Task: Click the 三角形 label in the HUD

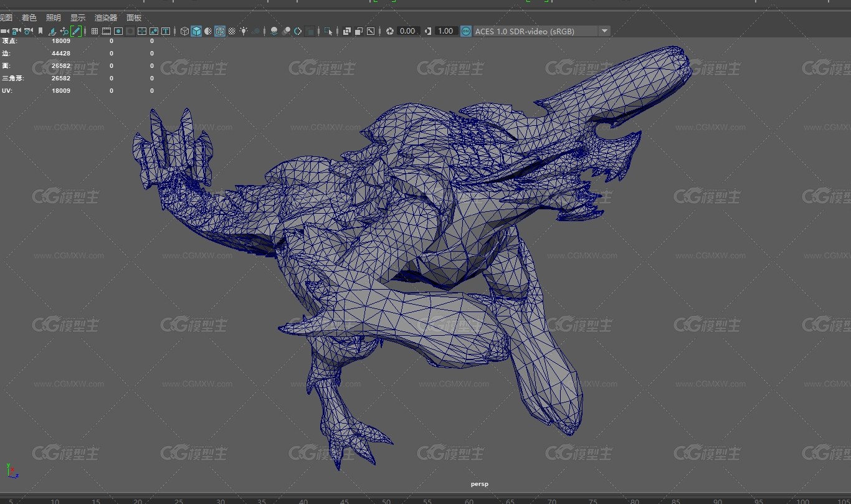Action: pyautogui.click(x=12, y=78)
